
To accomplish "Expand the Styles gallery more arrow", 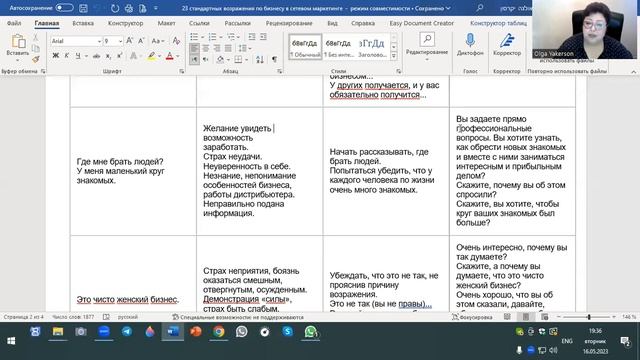I will pos(394,57).
